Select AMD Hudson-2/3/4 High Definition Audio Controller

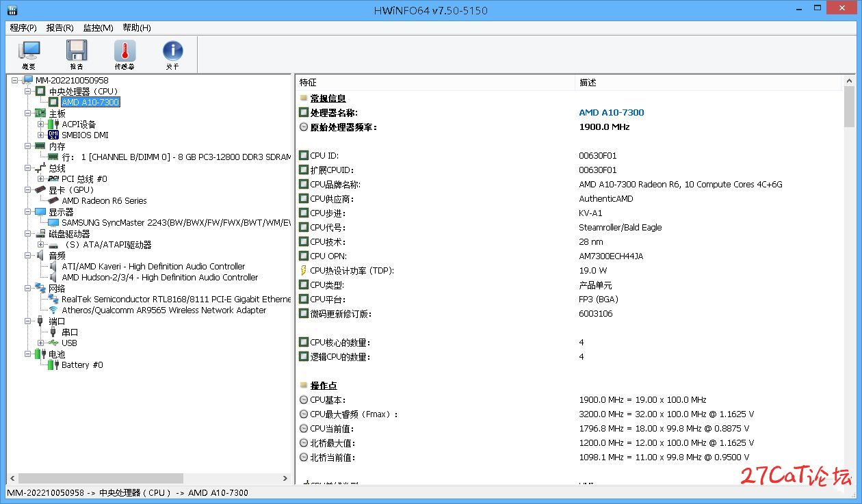click(160, 277)
